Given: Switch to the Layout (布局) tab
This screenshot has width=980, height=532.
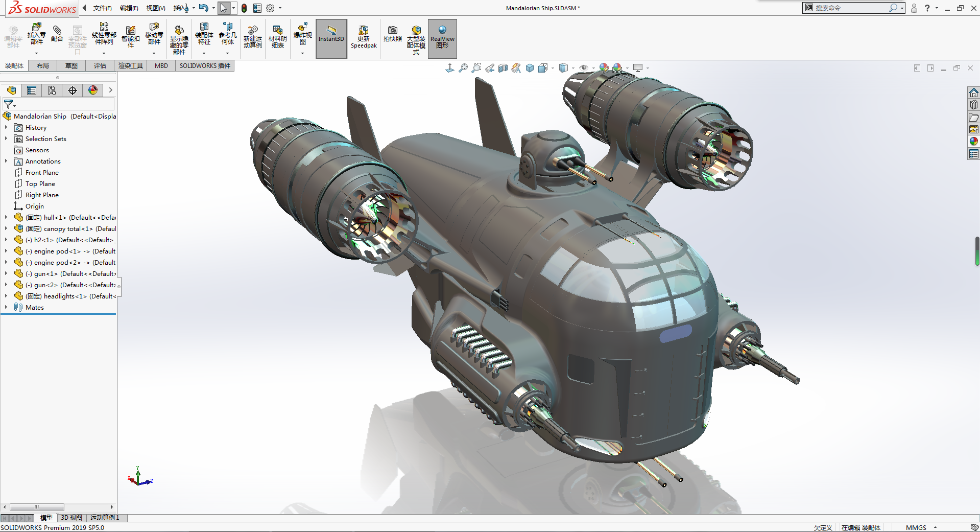Looking at the screenshot, I should pyautogui.click(x=43, y=65).
